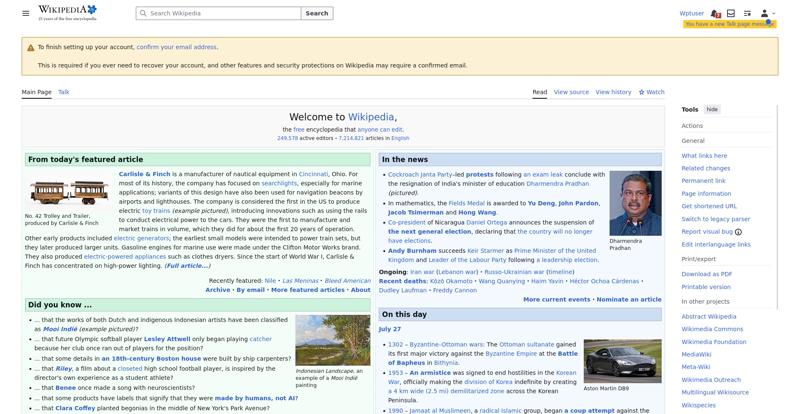Open the Full article link
Image resolution: width=800 pixels, height=414 pixels.
click(x=187, y=266)
